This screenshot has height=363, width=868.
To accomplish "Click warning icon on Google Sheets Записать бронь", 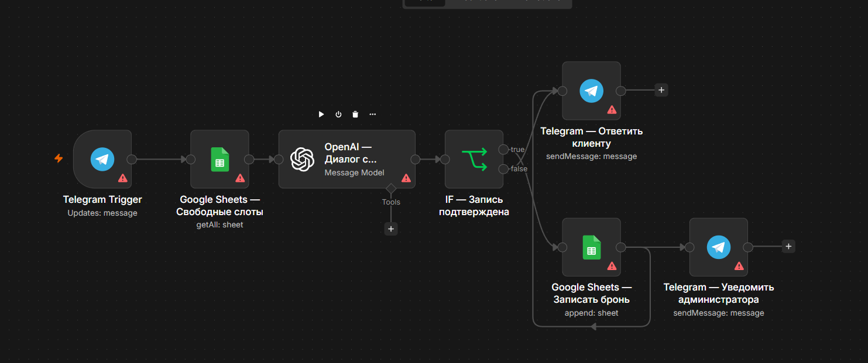I will [x=612, y=267].
